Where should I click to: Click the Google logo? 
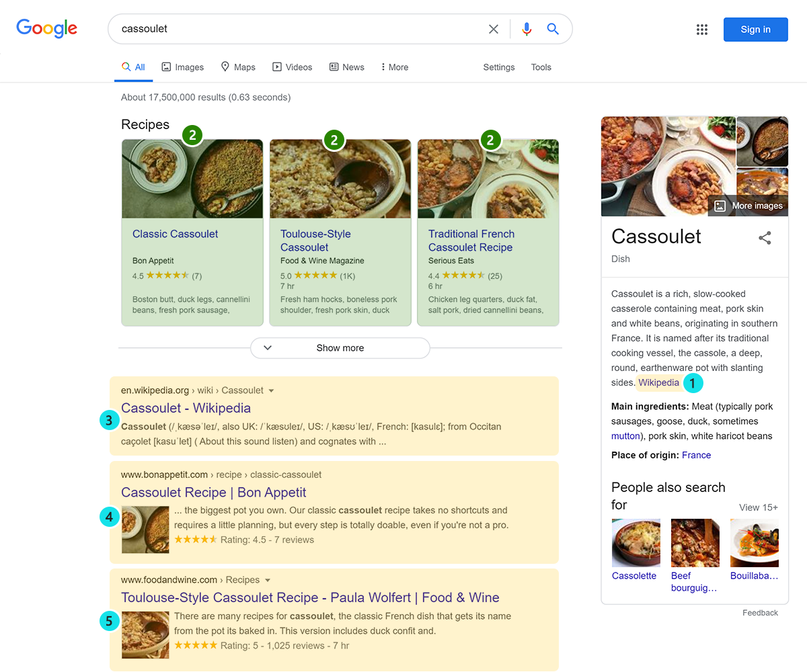[x=47, y=28]
